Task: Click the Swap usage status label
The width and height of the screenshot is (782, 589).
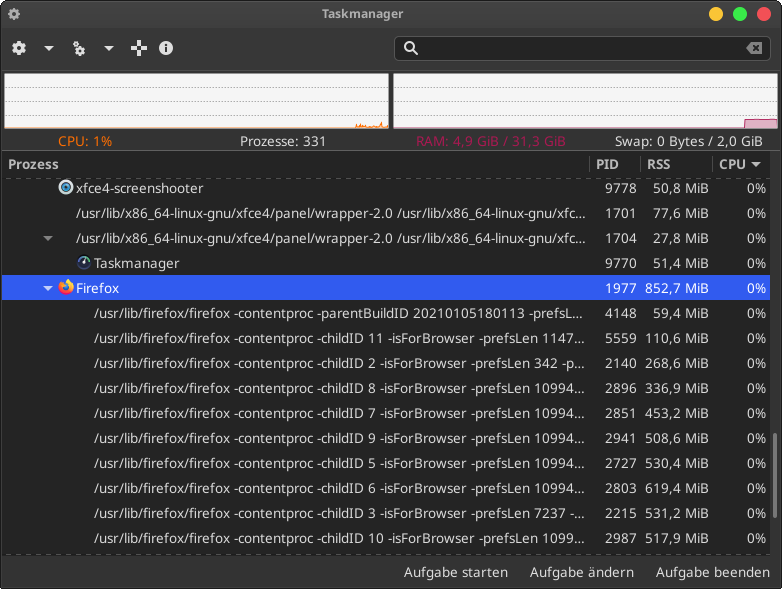Action: coord(689,141)
